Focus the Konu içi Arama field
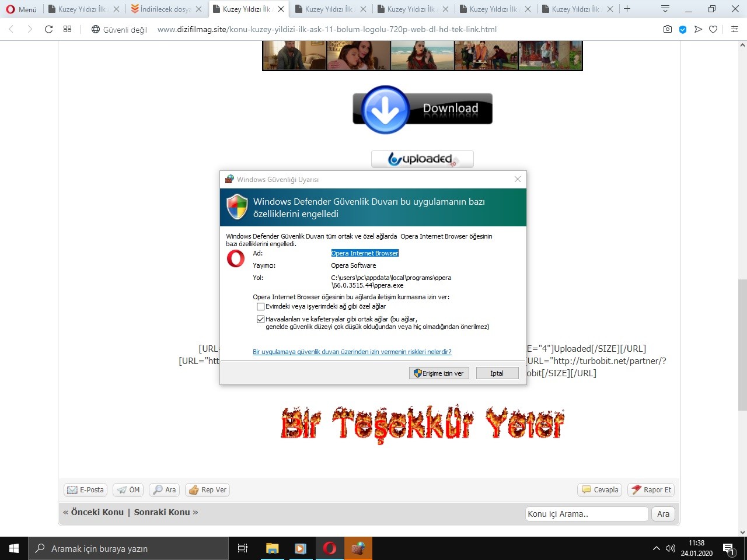 [x=587, y=514]
